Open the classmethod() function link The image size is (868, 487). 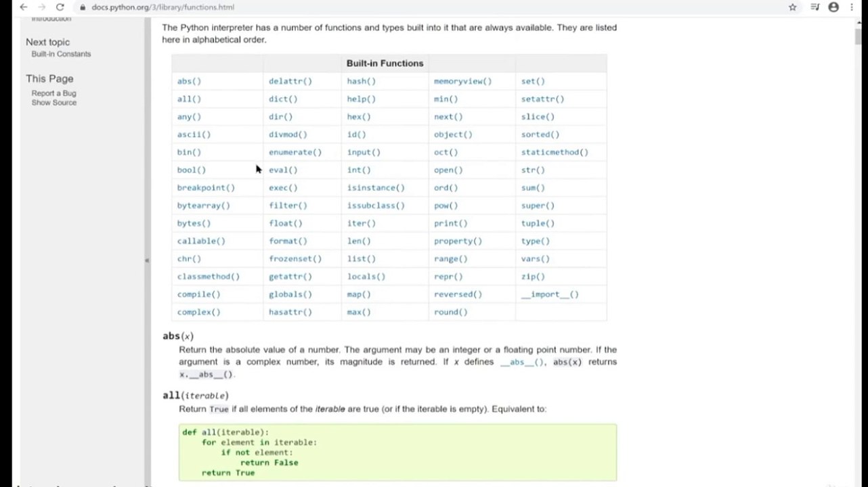209,277
